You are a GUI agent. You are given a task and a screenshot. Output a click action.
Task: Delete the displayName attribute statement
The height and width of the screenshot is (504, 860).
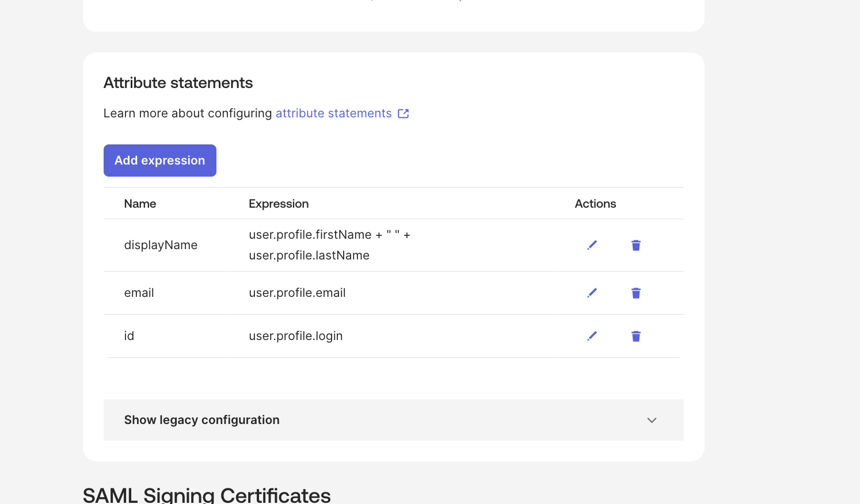pos(636,245)
